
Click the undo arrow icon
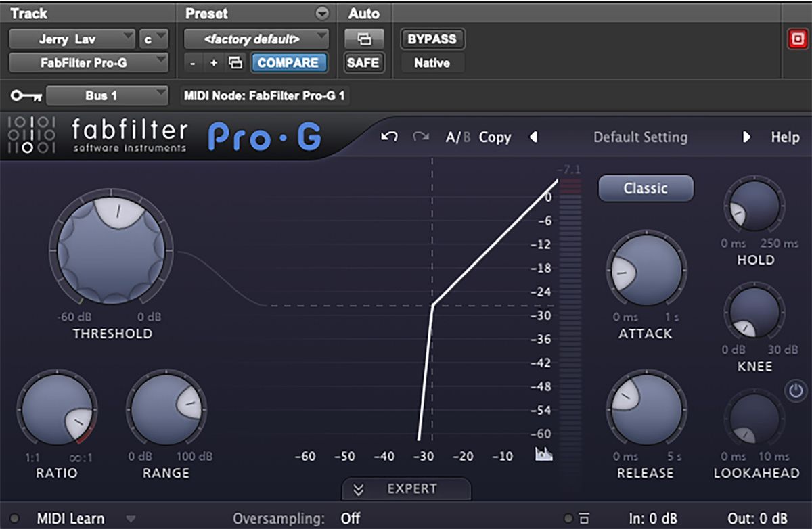[x=389, y=137]
